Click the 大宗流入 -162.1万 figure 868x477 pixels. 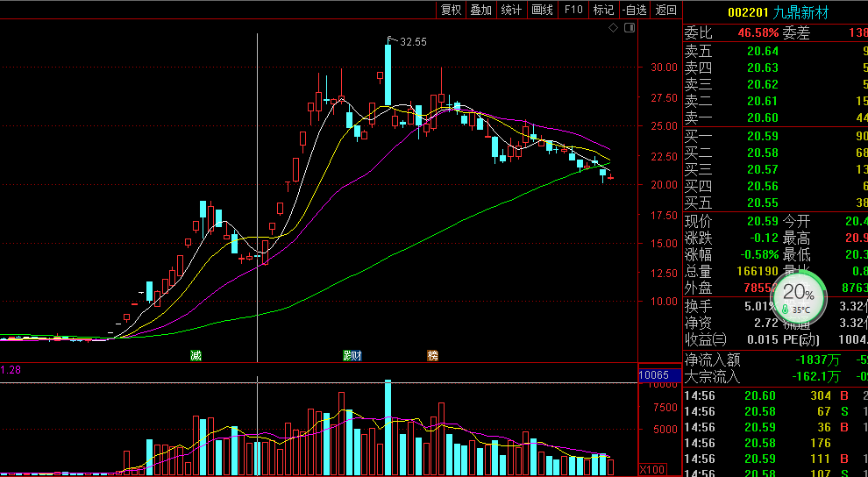(x=816, y=377)
